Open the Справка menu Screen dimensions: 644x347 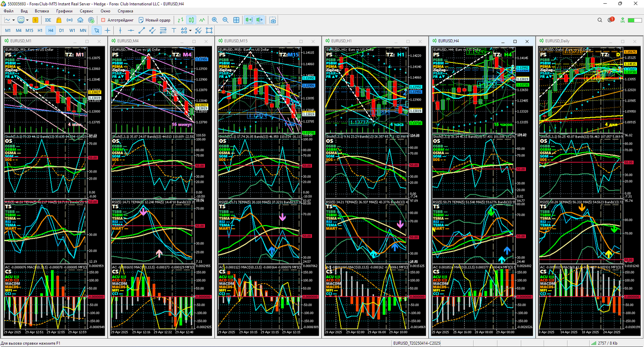click(x=126, y=11)
